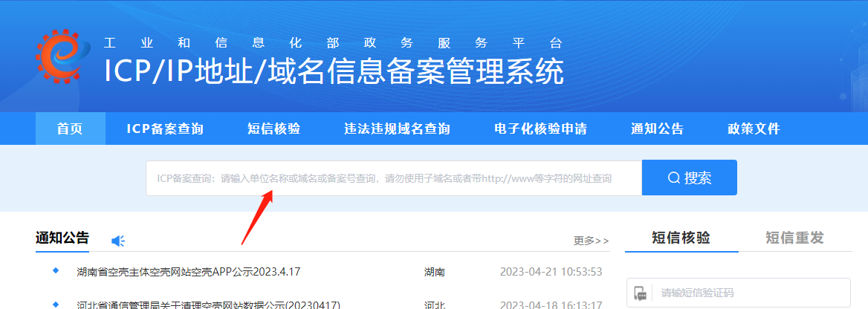Screen dimensions: 868x309
Task: Click the ICP/IP地址/域名信息备案管理系统 title
Action: (x=334, y=71)
